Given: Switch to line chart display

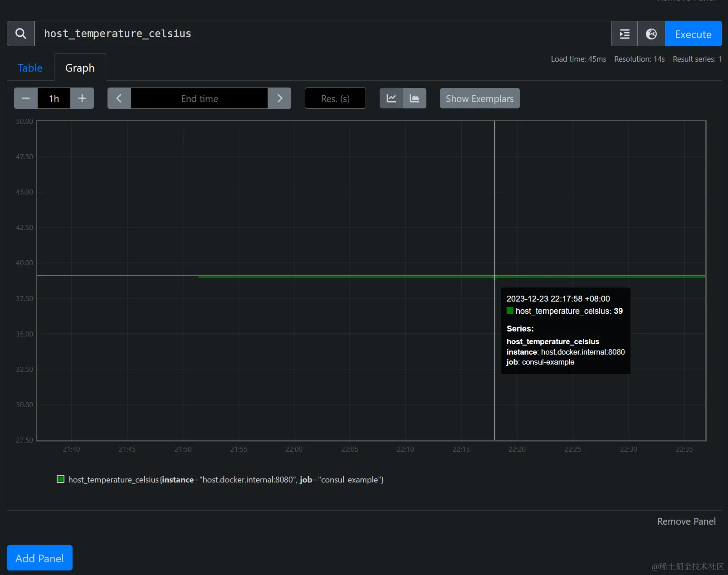Looking at the screenshot, I should [391, 98].
